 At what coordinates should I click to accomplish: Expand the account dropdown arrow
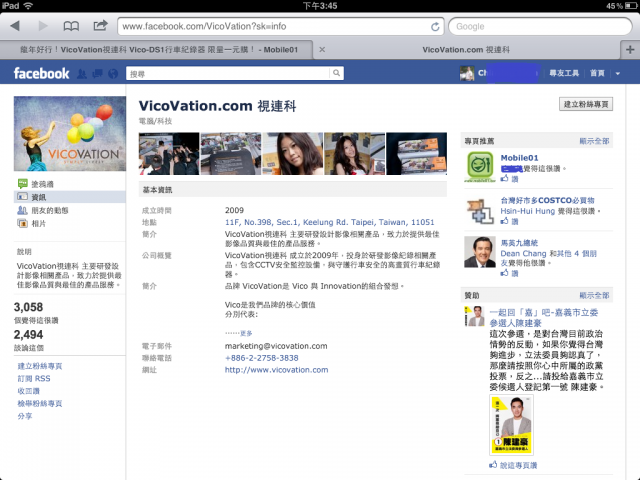pyautogui.click(x=618, y=74)
